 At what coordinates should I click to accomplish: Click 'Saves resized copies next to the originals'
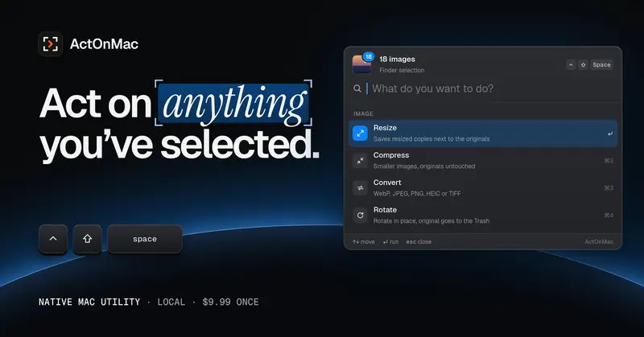click(x=431, y=138)
